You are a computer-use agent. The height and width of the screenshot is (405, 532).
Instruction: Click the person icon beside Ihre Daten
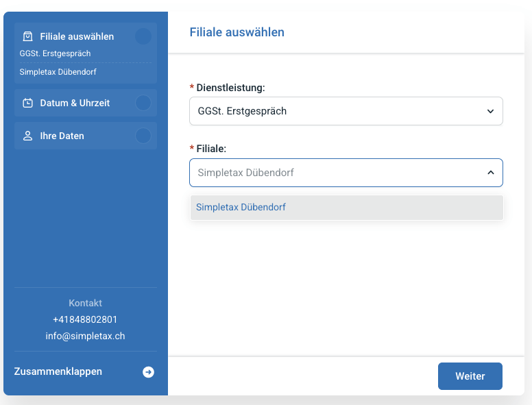coord(27,136)
